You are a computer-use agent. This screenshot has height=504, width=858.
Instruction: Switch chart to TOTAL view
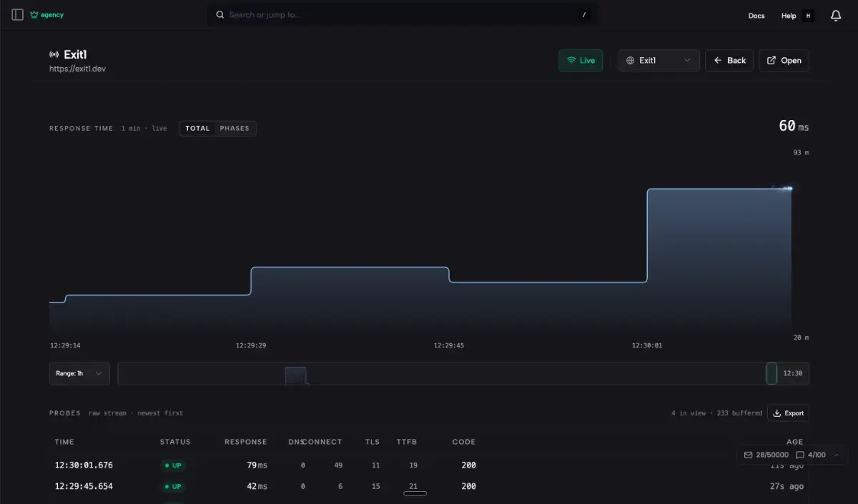pyautogui.click(x=197, y=129)
